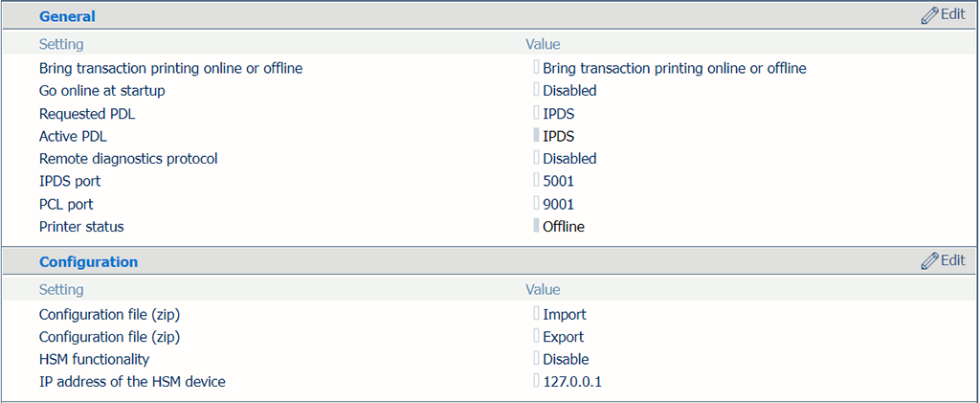Viewport: 980px width, 403px height.
Task: Click the marker beside HSM functionality Disable
Action: tap(536, 359)
